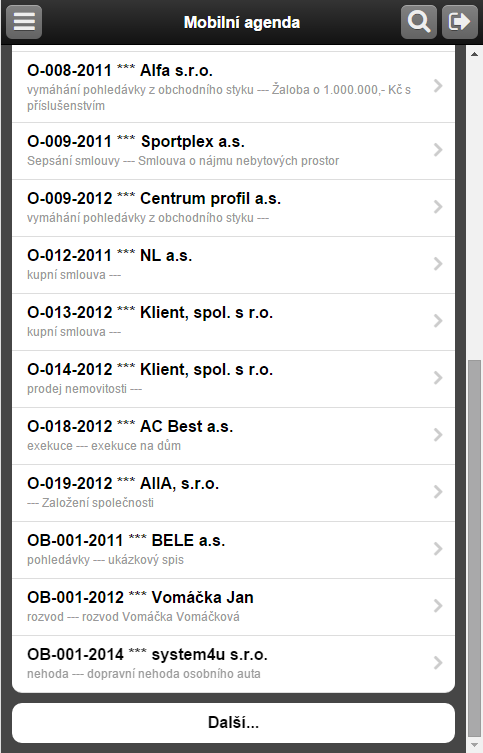Expand chevron for OB-001-2011 BELE a.s.
Screen dimensions: 483x753
[438, 549]
